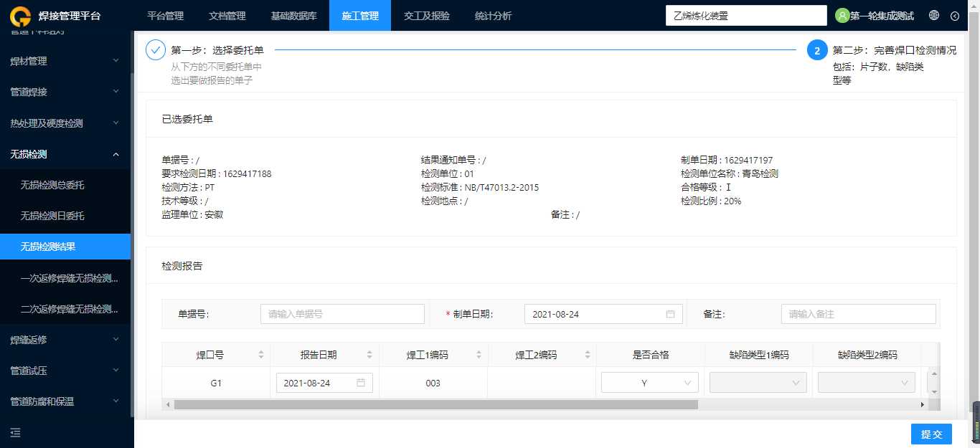This screenshot has height=448, width=980.
Task: Collapse 无损检测 sidebar menu
Action: click(65, 154)
